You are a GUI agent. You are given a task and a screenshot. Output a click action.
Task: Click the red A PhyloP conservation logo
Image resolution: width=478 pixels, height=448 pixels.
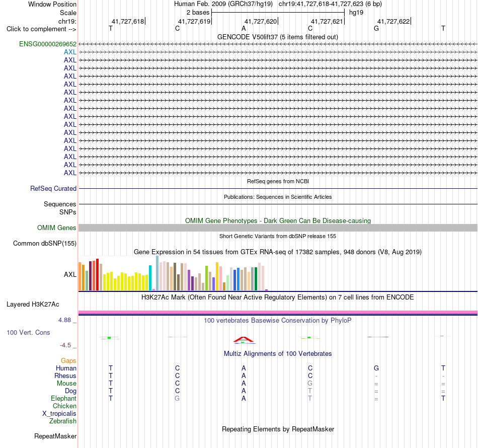click(x=243, y=339)
